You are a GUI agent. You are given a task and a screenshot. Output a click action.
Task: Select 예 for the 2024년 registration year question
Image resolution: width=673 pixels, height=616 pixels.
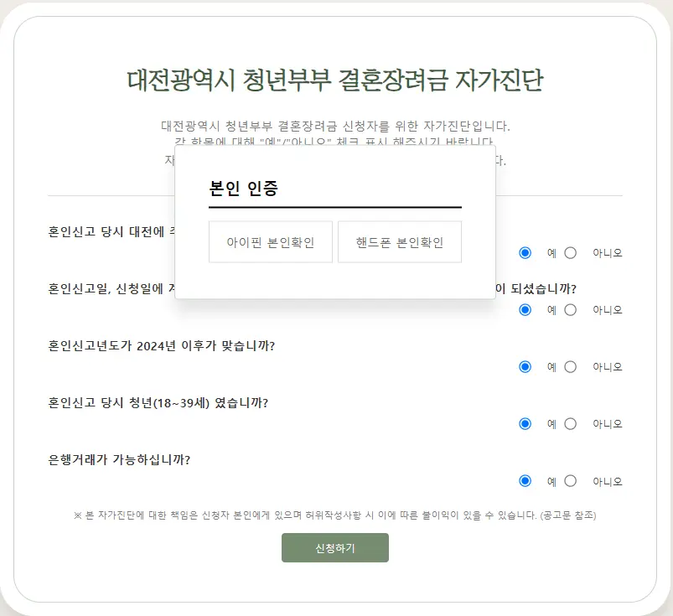coord(525,366)
